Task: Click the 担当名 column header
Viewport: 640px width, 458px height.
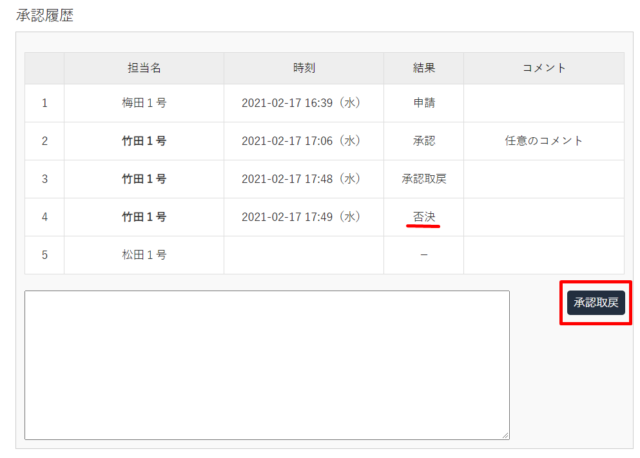Action: pyautogui.click(x=144, y=68)
